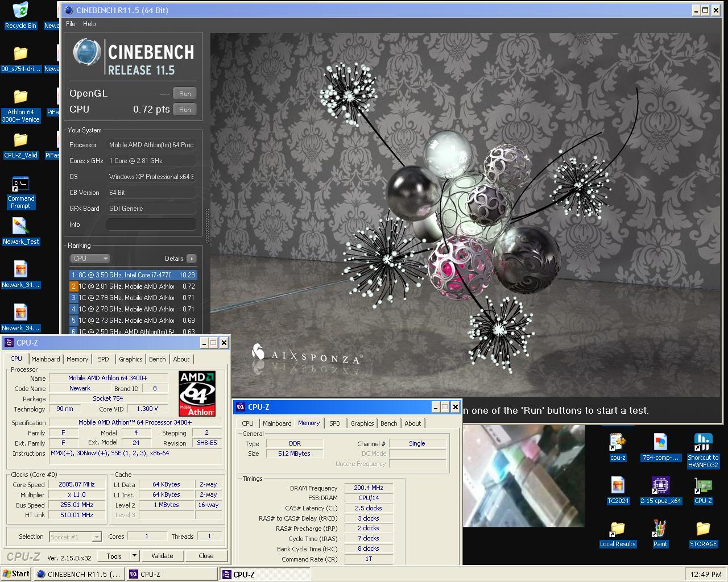Switch to Bench tab in left CPU-Z
Viewport: 728px width, 582px height.
pos(158,359)
